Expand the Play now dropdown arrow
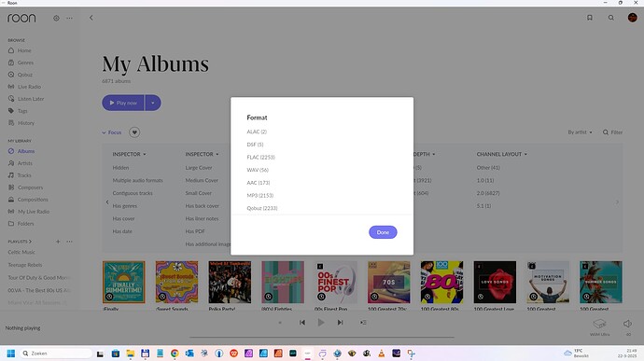 point(153,104)
